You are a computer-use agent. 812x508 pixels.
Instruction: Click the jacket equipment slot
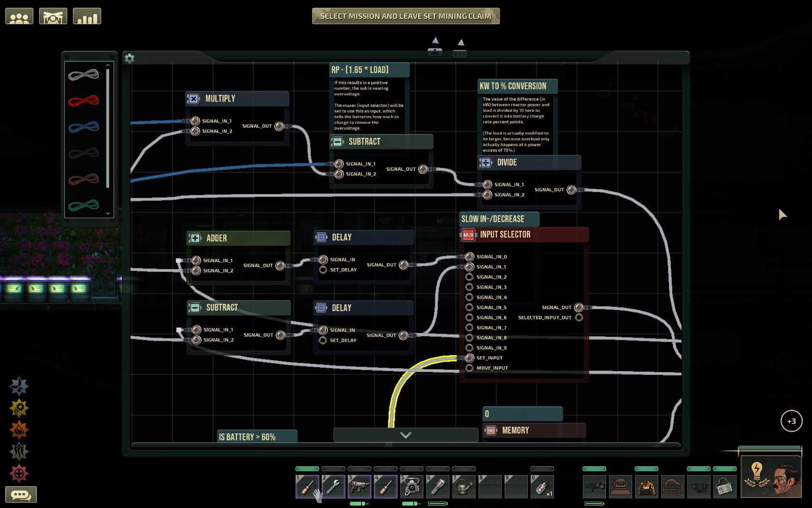pyautogui.click(x=647, y=486)
